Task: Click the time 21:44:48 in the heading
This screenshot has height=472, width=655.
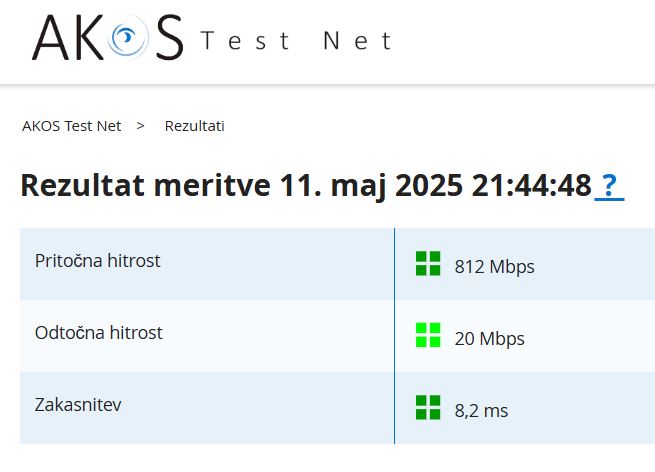Action: [x=532, y=185]
